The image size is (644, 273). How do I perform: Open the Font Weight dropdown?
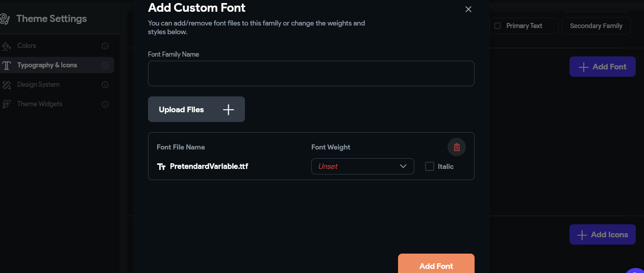tap(362, 166)
